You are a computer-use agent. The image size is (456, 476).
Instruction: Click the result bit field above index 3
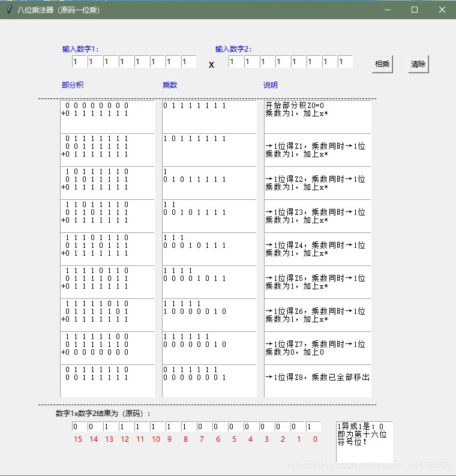[266, 427]
